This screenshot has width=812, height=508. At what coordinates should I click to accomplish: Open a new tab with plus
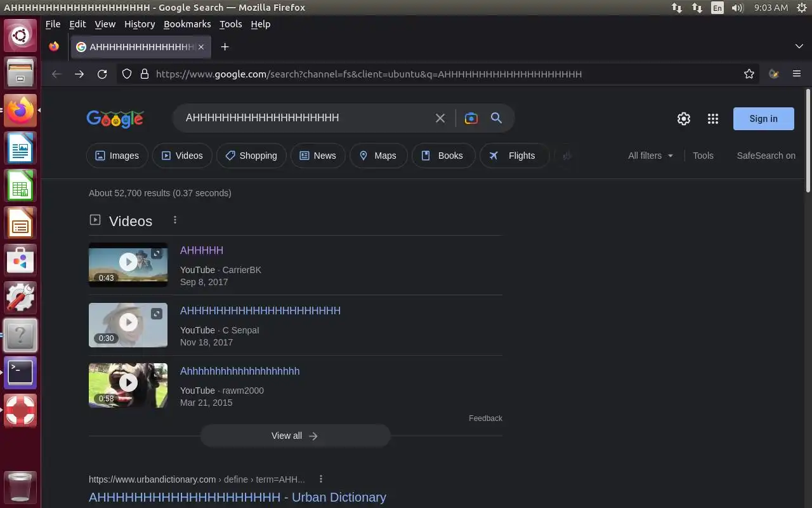pyautogui.click(x=225, y=46)
